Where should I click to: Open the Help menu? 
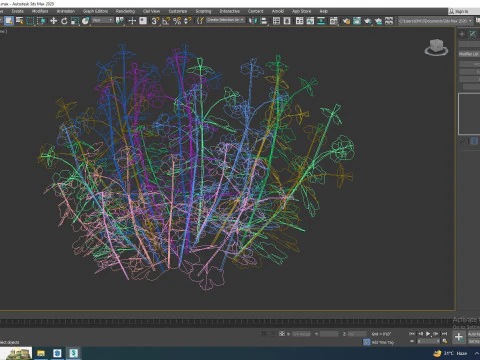point(323,11)
